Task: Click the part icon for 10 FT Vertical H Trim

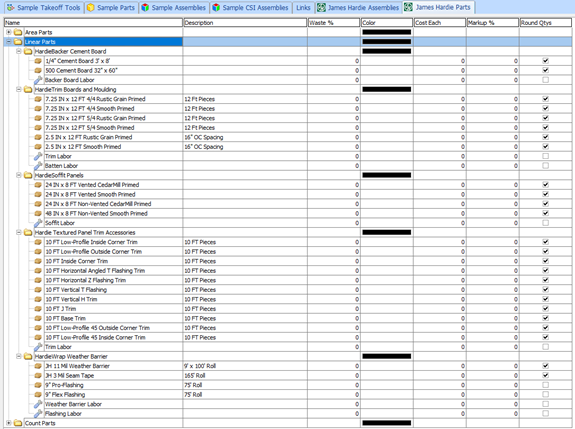Action: pyautogui.click(x=38, y=299)
